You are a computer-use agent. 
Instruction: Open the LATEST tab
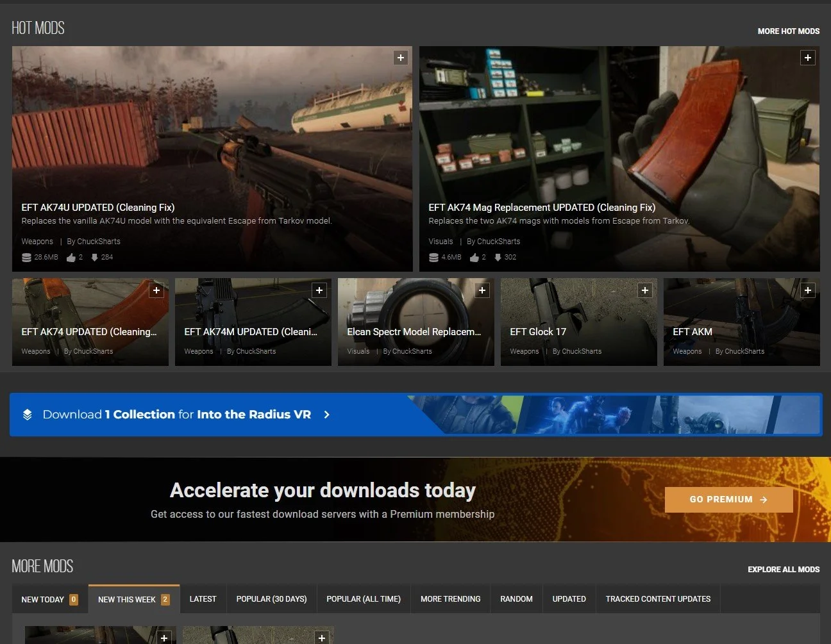coord(203,599)
